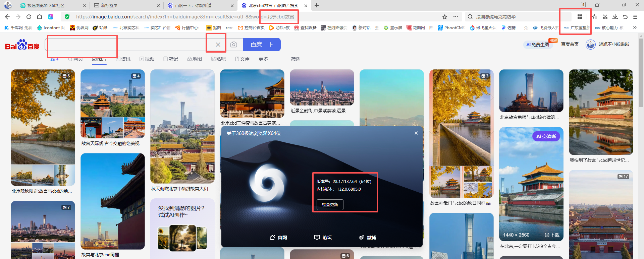Open the address bar three-dot more options
The image size is (644, 259).
455,17
